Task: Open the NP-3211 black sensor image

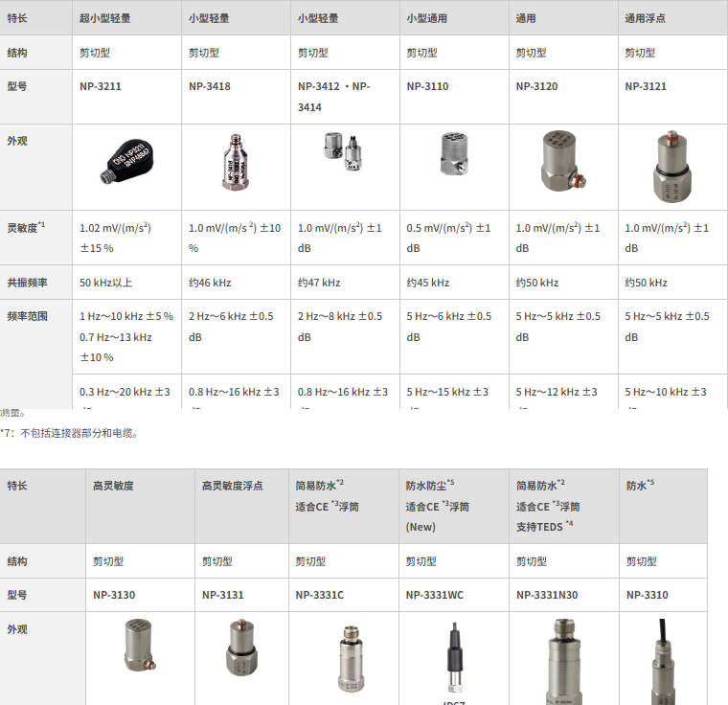Action: coord(126,160)
